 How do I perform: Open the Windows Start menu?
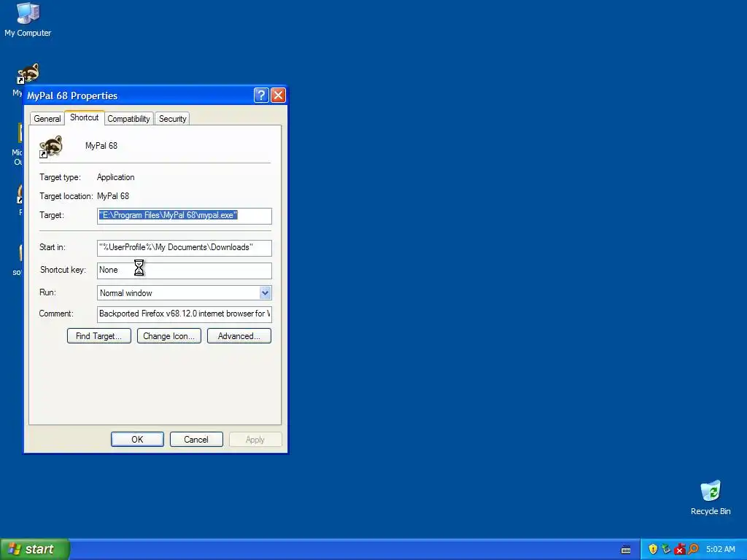point(35,549)
